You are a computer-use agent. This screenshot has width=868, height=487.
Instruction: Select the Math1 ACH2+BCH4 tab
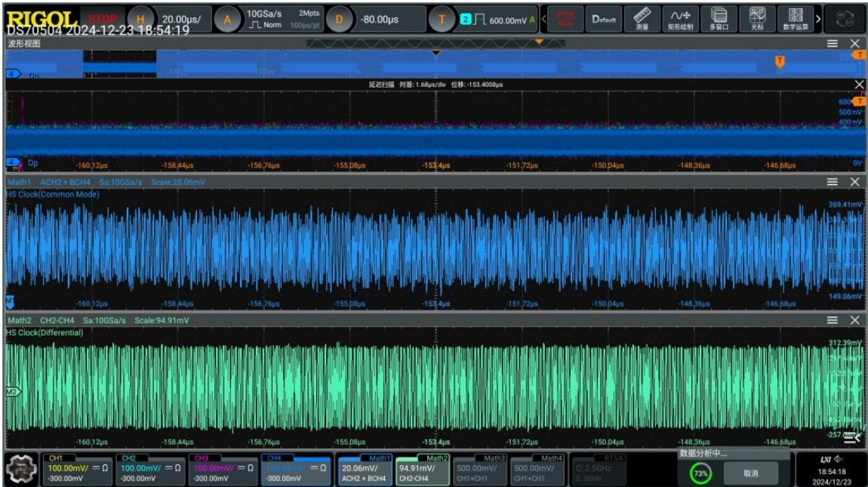(364, 470)
